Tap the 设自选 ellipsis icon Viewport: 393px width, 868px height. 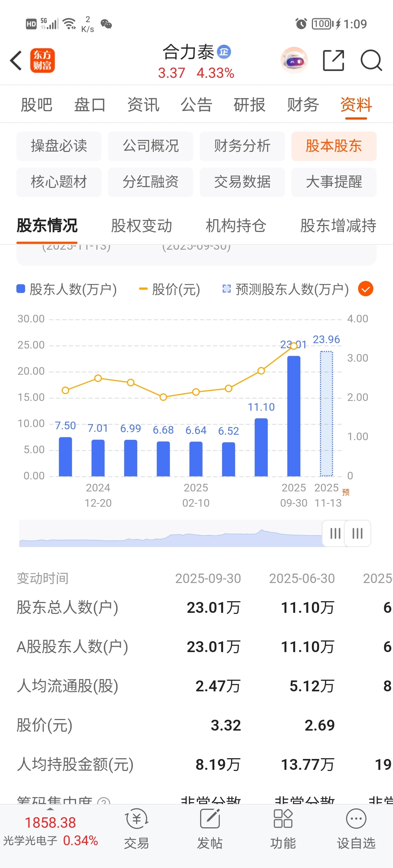tap(356, 819)
